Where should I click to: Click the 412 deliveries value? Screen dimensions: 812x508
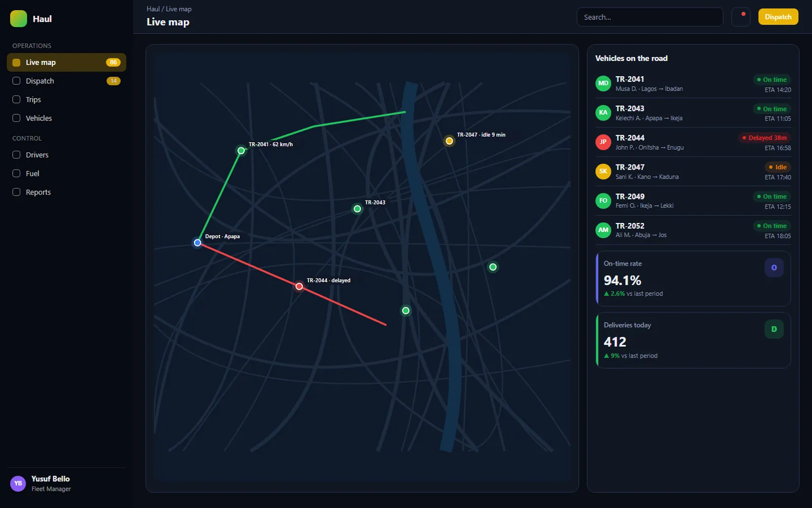click(x=615, y=342)
